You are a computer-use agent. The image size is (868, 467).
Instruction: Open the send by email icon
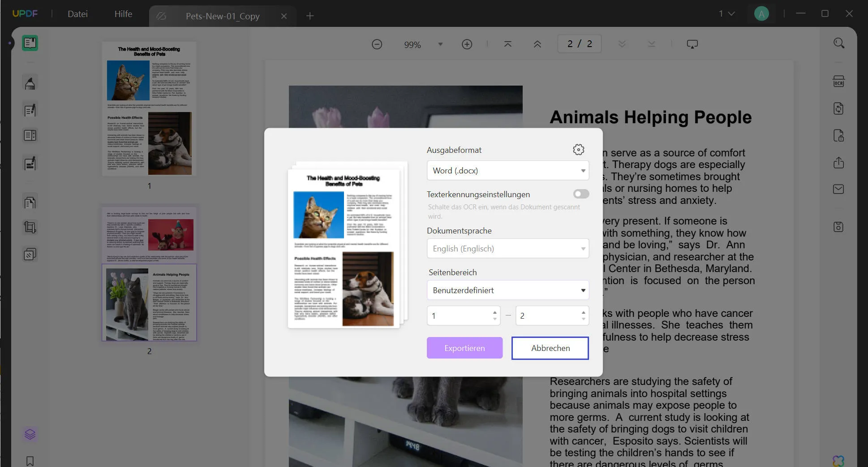pos(838,189)
